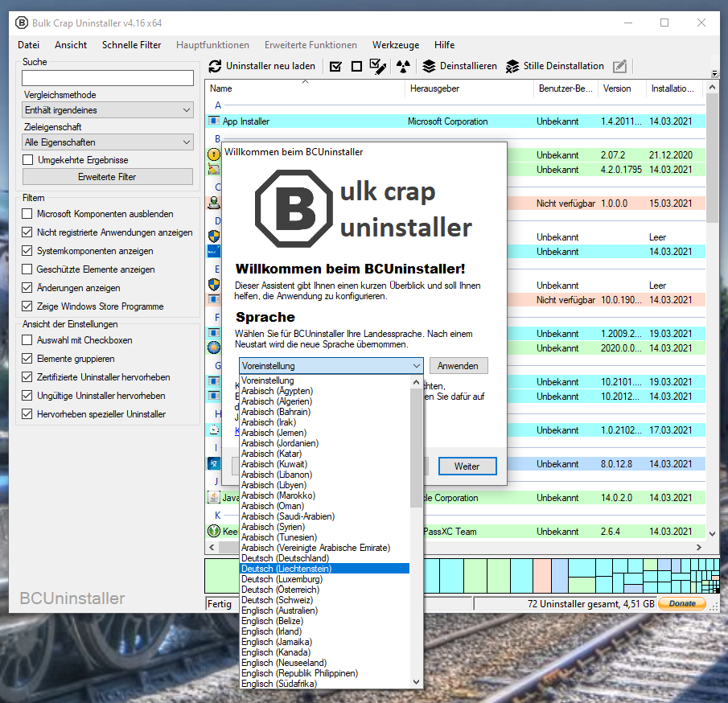
Task: Select Arabisch (Ägypten) in the dropdown list
Action: (324, 390)
